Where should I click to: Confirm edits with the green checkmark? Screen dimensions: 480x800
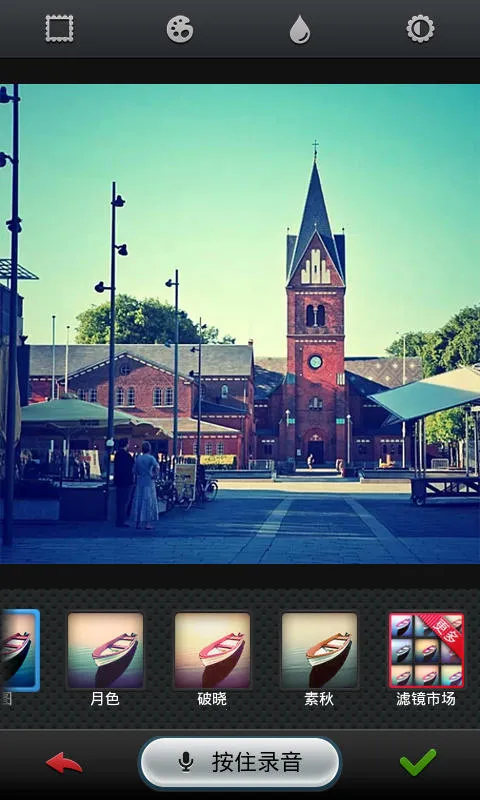pos(418,762)
